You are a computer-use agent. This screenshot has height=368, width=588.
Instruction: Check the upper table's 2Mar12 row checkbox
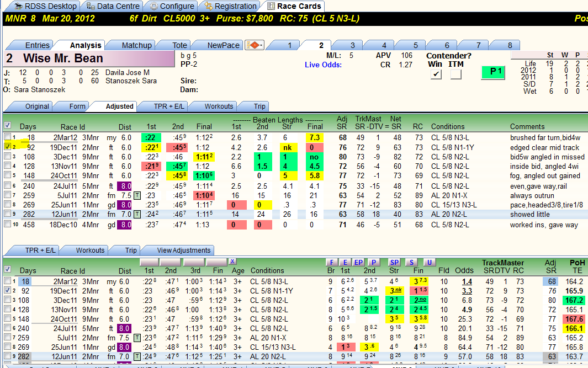[x=8, y=137]
